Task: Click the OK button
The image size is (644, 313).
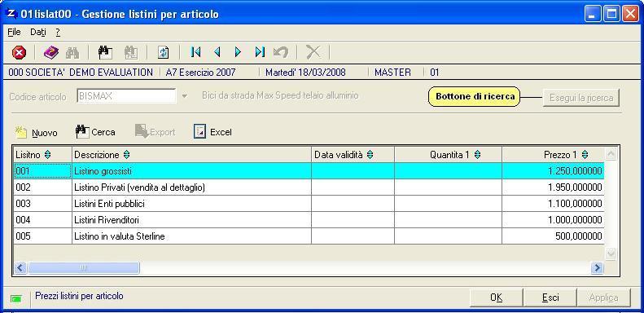Action: point(496,298)
